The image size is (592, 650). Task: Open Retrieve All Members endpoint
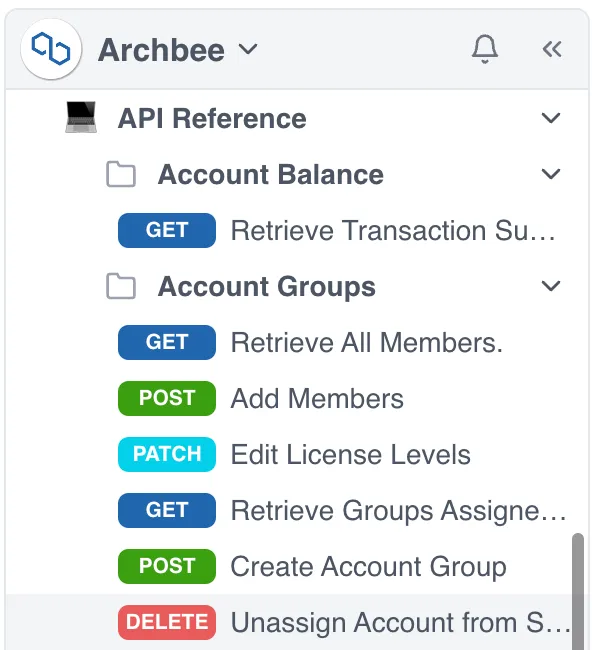(x=366, y=342)
